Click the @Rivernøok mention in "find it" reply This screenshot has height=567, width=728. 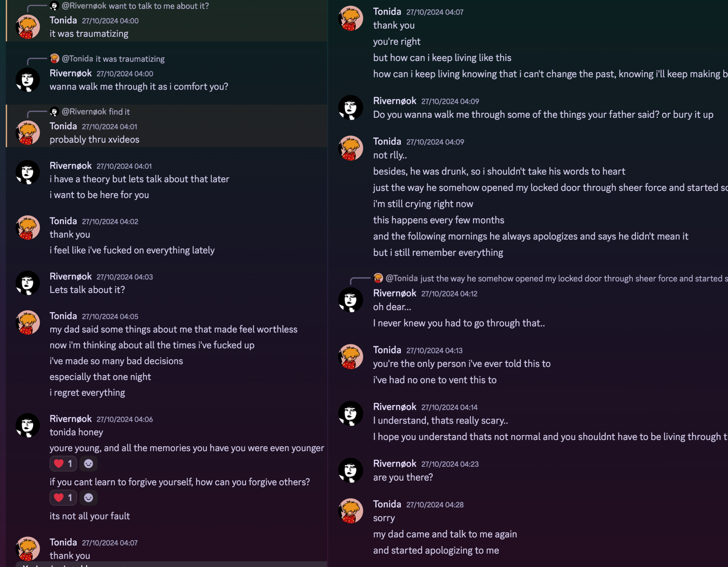pyautogui.click(x=84, y=112)
